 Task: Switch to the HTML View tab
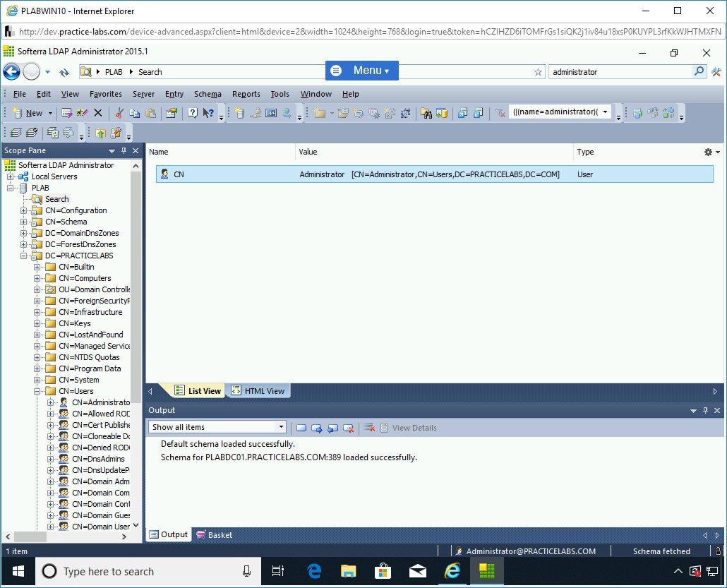258,391
